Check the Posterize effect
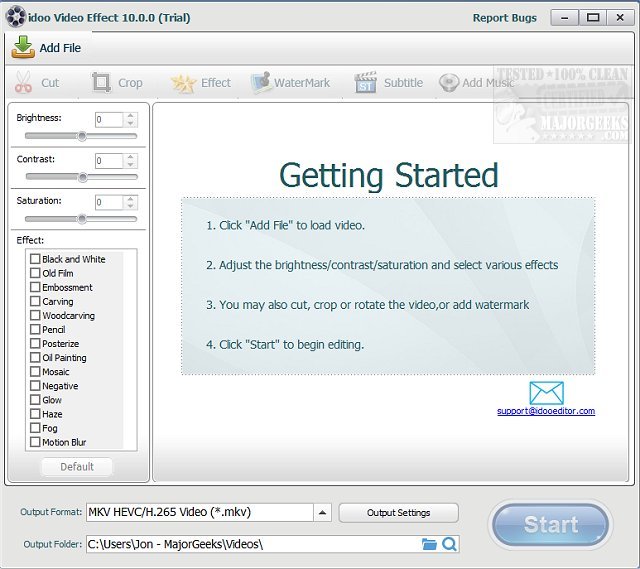This screenshot has height=569, width=640. [x=35, y=343]
